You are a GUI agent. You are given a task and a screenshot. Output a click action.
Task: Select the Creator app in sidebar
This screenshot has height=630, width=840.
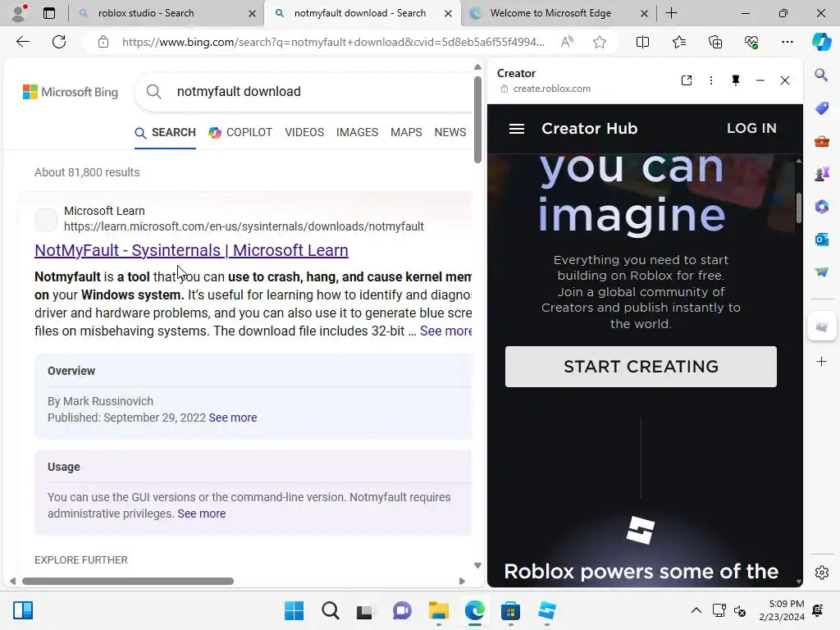click(x=821, y=326)
